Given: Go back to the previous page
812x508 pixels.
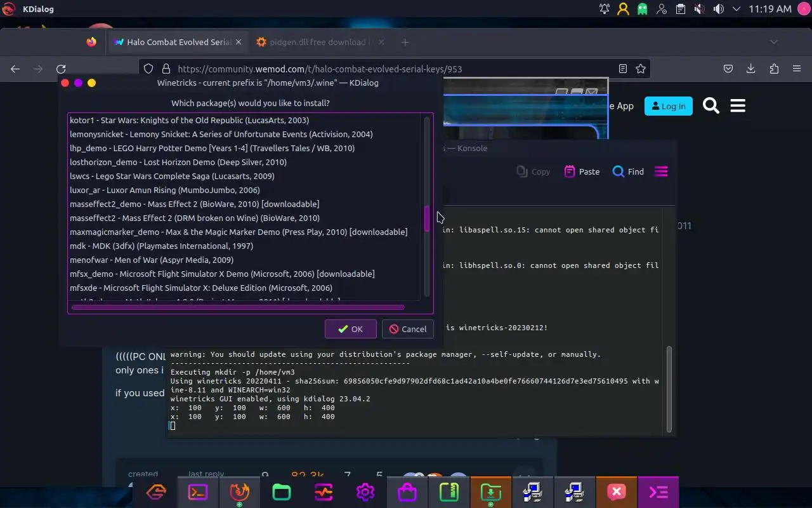Looking at the screenshot, I should pyautogui.click(x=15, y=69).
